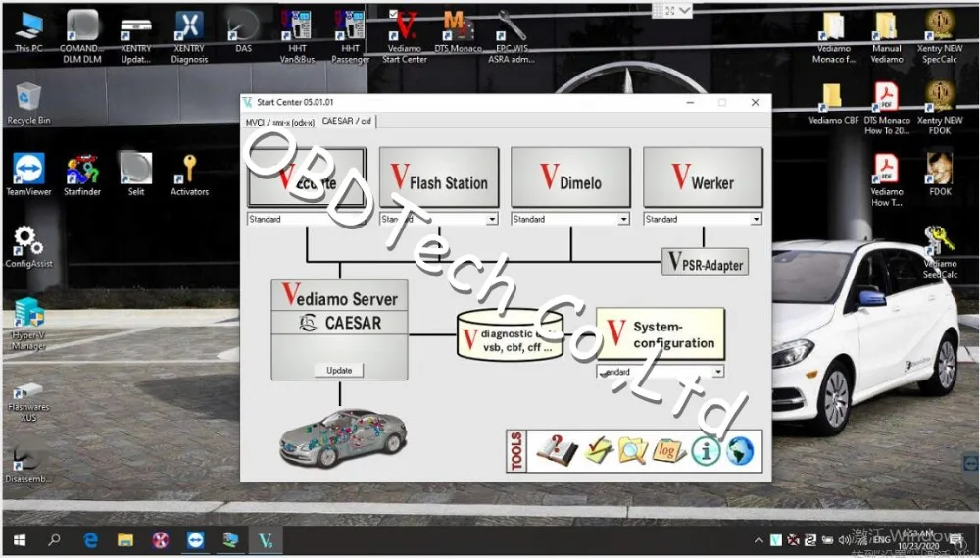The image size is (980, 558).
Task: Open the Disassemb... desktop shortcut
Action: pos(28,466)
